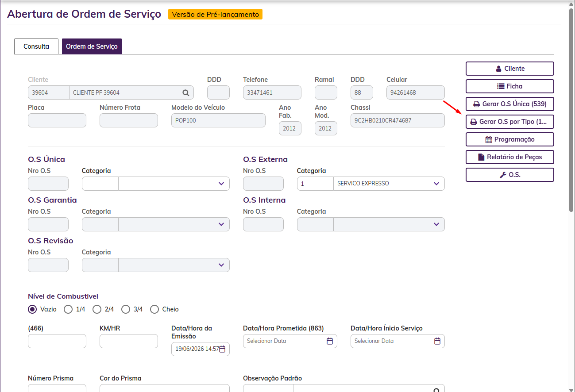
Task: Click the Chassi field 9C2HB0210CR474687
Action: coord(397,120)
